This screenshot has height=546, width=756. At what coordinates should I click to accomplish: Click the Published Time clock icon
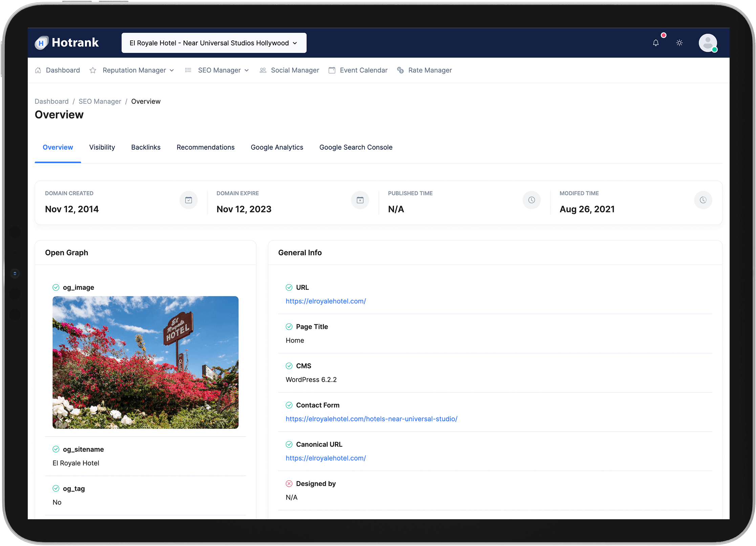tap(532, 200)
